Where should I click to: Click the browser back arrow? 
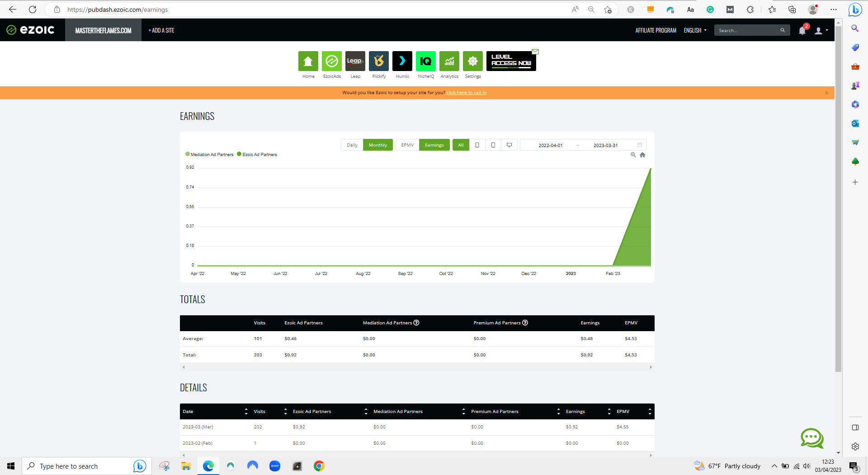click(x=12, y=9)
